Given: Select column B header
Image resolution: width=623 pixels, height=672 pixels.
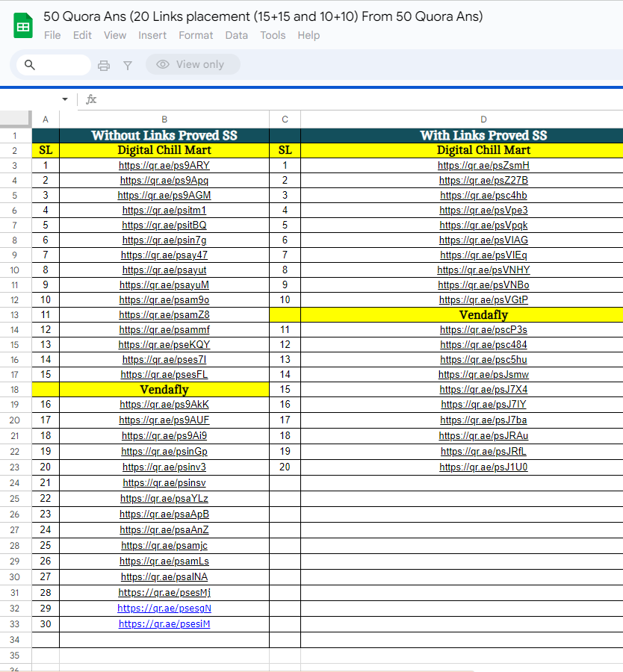Looking at the screenshot, I should [164, 119].
